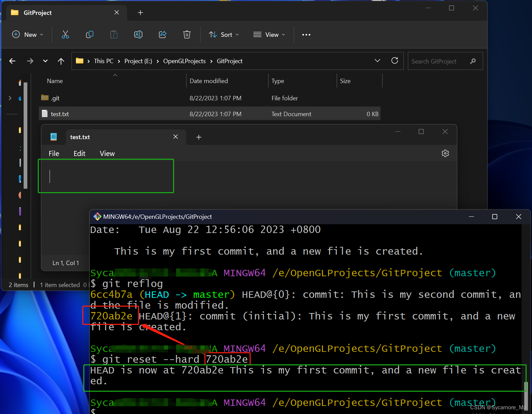Image resolution: width=532 pixels, height=414 pixels.
Task: Open the See more three-dots menu
Action: 306,35
